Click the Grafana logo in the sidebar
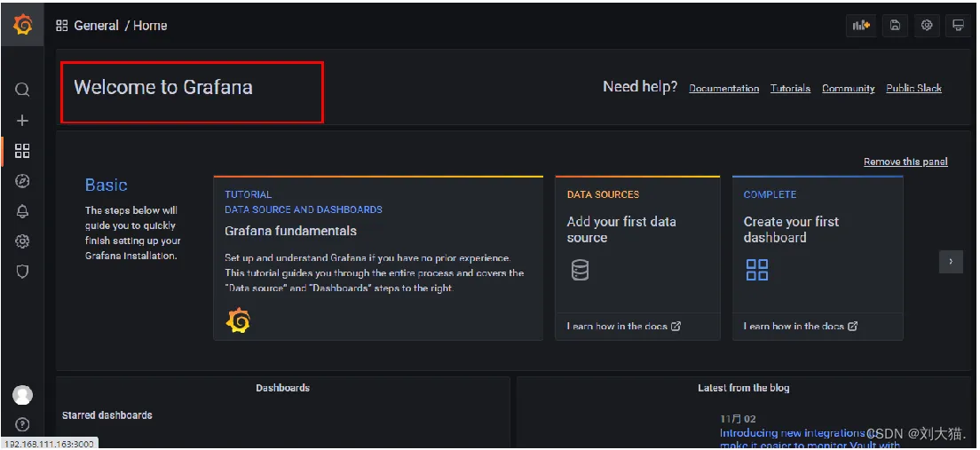This screenshot has width=980, height=450. tap(22, 25)
